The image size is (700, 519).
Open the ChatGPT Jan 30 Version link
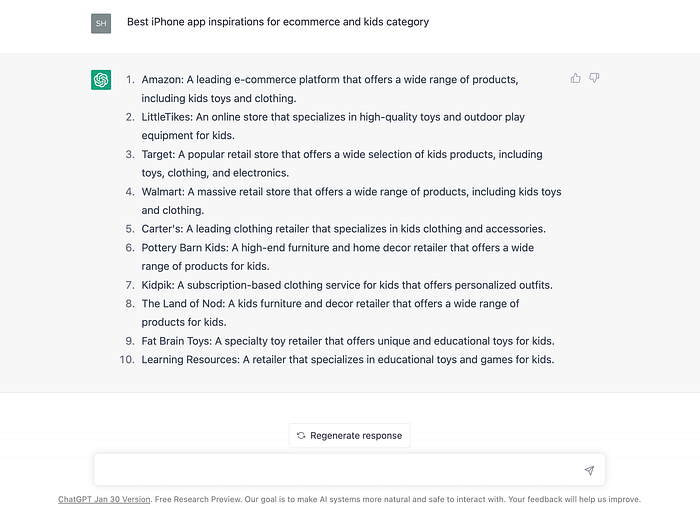tap(104, 499)
